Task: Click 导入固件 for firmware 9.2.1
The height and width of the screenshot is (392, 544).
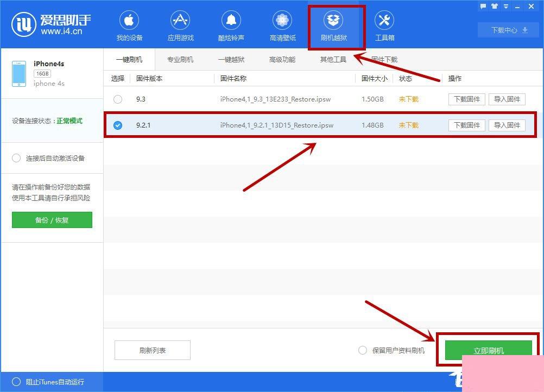Action: coord(507,125)
